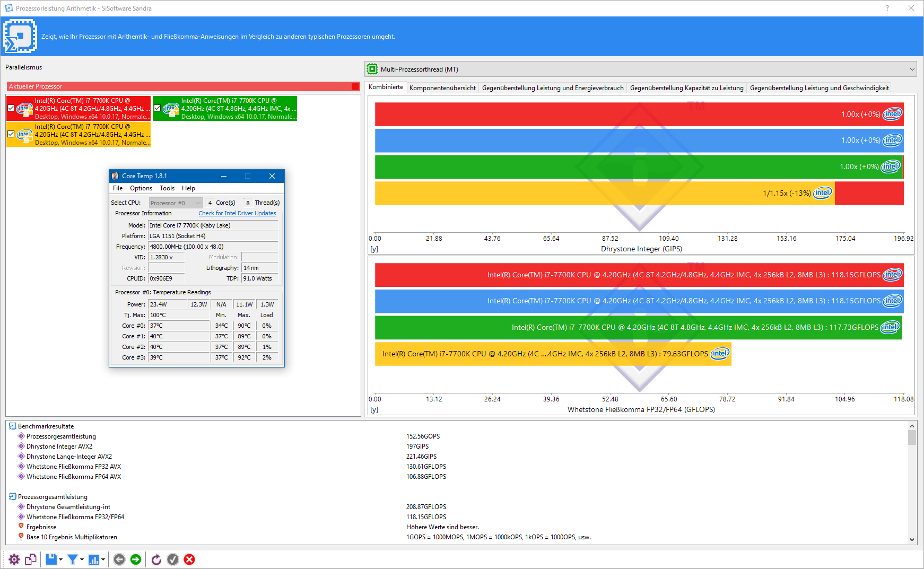Image resolution: width=924 pixels, height=569 pixels.
Task: Click the Intel icon of red processor entry
Action: pyautogui.click(x=25, y=109)
